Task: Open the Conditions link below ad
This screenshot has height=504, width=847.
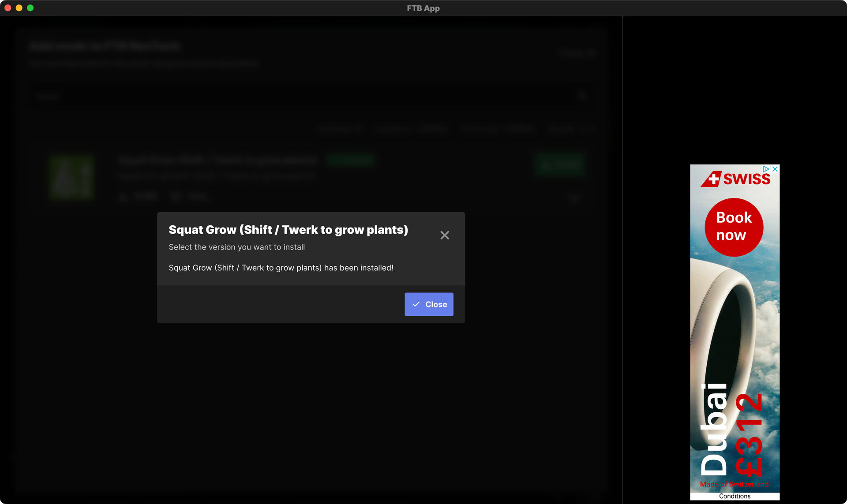Action: 735,496
